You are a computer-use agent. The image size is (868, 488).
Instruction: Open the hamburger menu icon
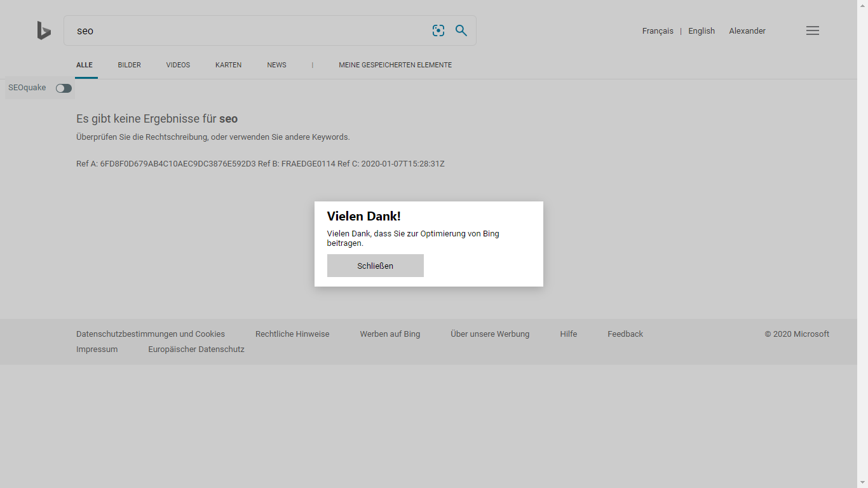pyautogui.click(x=812, y=30)
